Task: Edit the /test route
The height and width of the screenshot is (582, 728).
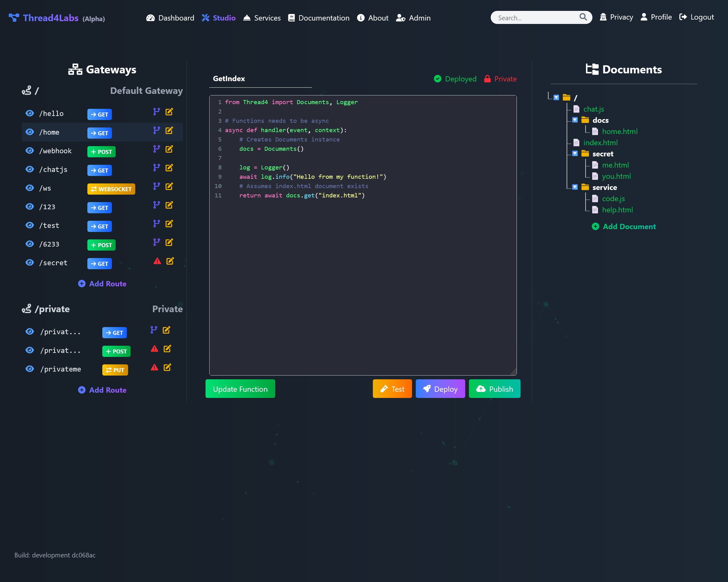Action: click(x=169, y=224)
